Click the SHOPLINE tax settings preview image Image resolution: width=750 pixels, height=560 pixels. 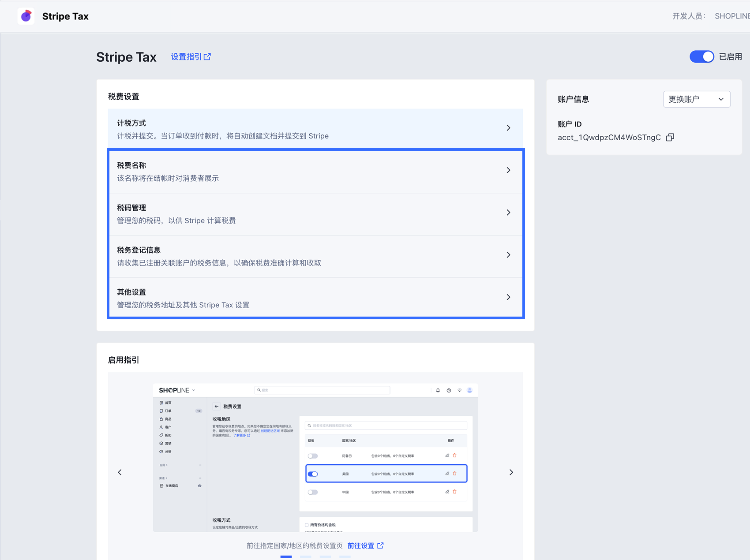tap(315, 458)
